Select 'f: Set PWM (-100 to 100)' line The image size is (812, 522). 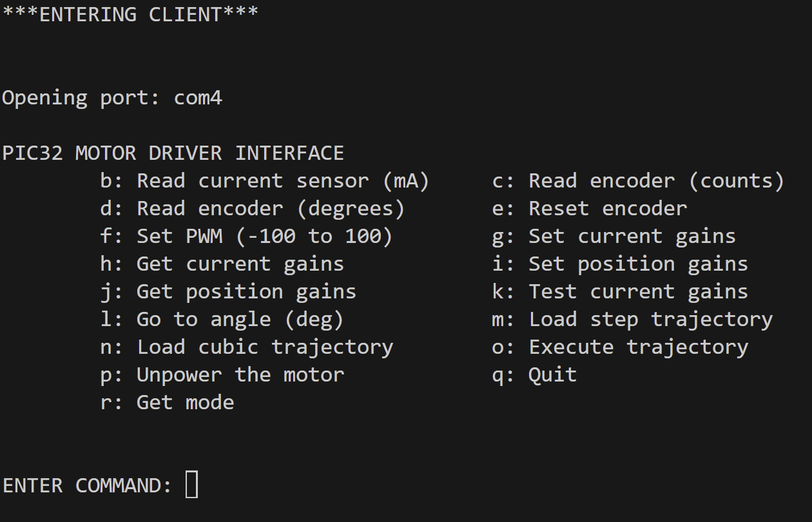[247, 237]
